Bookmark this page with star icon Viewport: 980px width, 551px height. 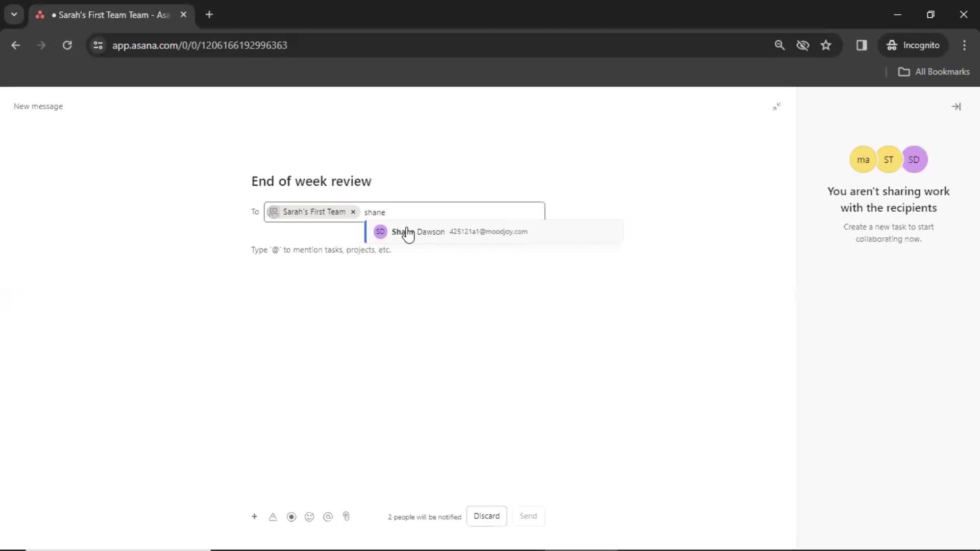826,45
